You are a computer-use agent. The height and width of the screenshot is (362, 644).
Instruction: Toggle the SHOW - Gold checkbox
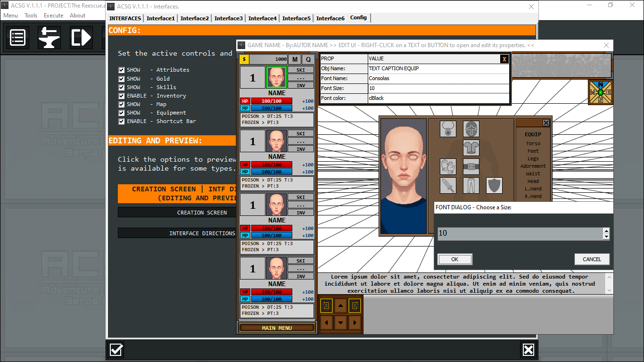[122, 79]
